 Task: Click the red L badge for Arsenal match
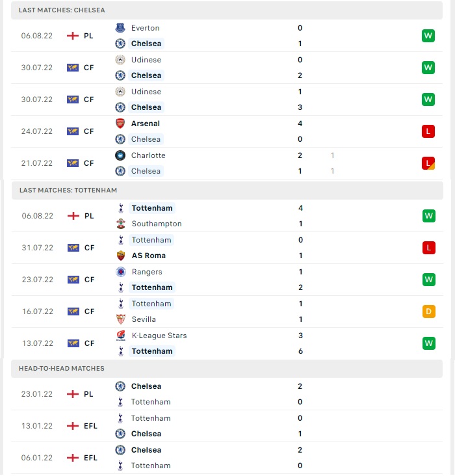click(x=428, y=131)
